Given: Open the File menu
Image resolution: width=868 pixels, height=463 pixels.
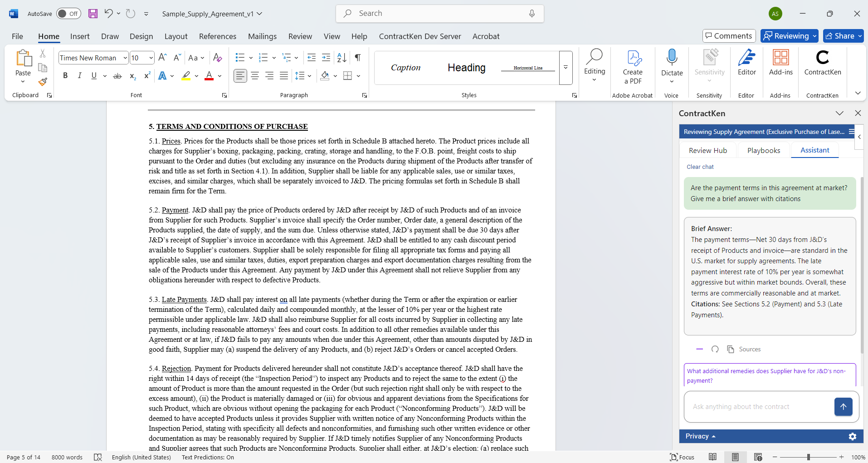Looking at the screenshot, I should [17, 36].
